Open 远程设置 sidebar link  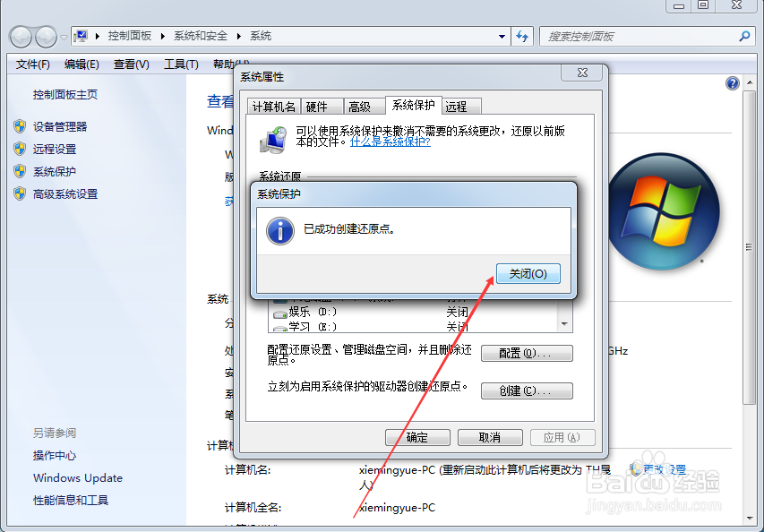[55, 149]
